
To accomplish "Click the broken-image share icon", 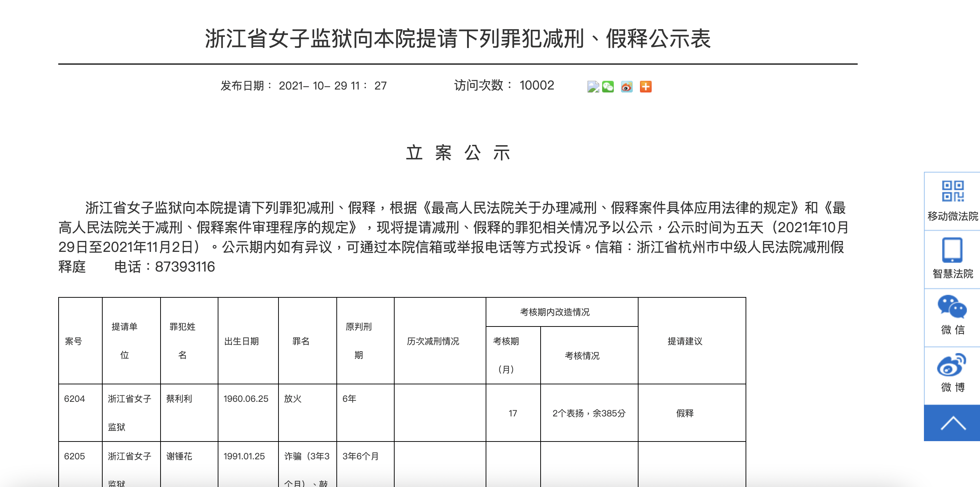I will [x=593, y=87].
